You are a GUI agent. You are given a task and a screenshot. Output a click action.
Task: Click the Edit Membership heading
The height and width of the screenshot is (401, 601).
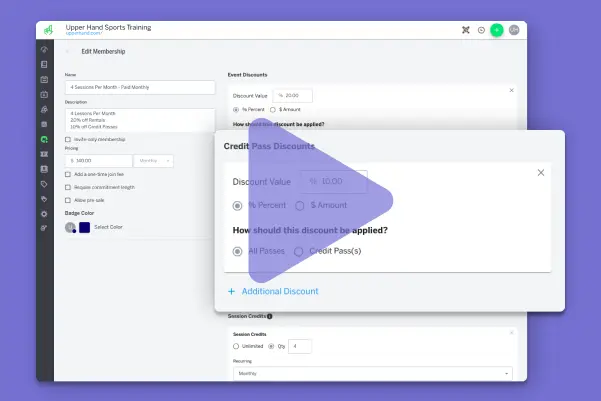pyautogui.click(x=103, y=51)
